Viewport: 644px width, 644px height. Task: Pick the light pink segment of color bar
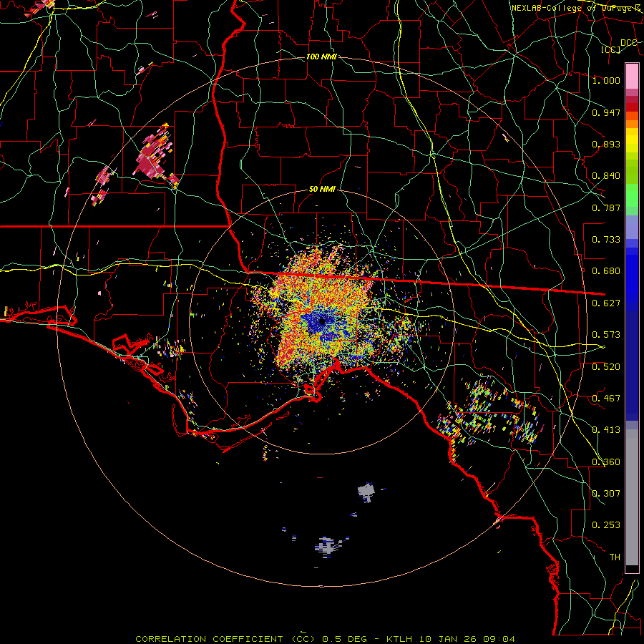click(x=632, y=76)
